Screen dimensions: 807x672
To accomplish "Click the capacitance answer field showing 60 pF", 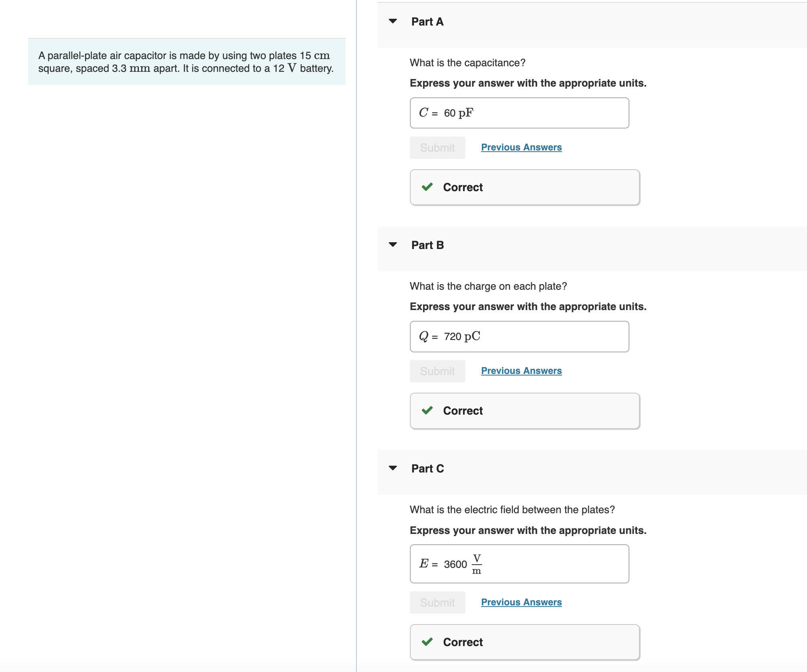I will pos(519,113).
